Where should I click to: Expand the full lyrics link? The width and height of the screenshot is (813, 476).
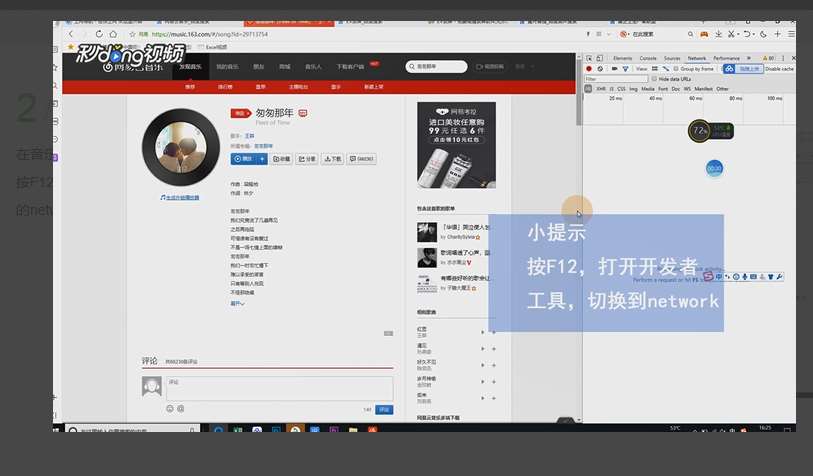point(237,303)
